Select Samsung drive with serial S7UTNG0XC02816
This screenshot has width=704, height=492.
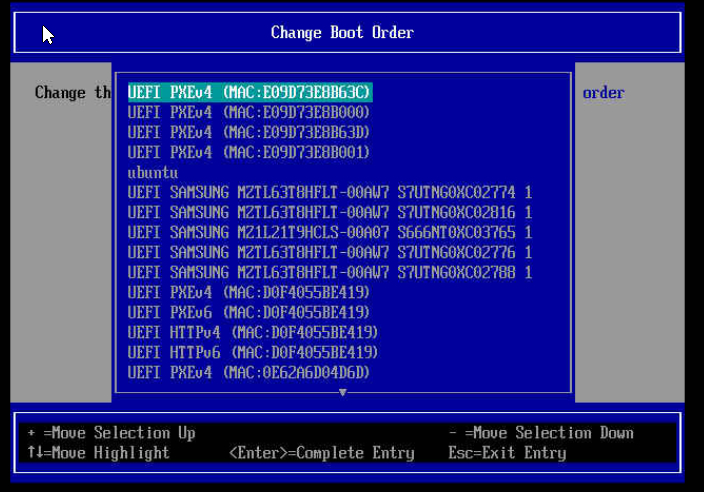click(x=330, y=212)
